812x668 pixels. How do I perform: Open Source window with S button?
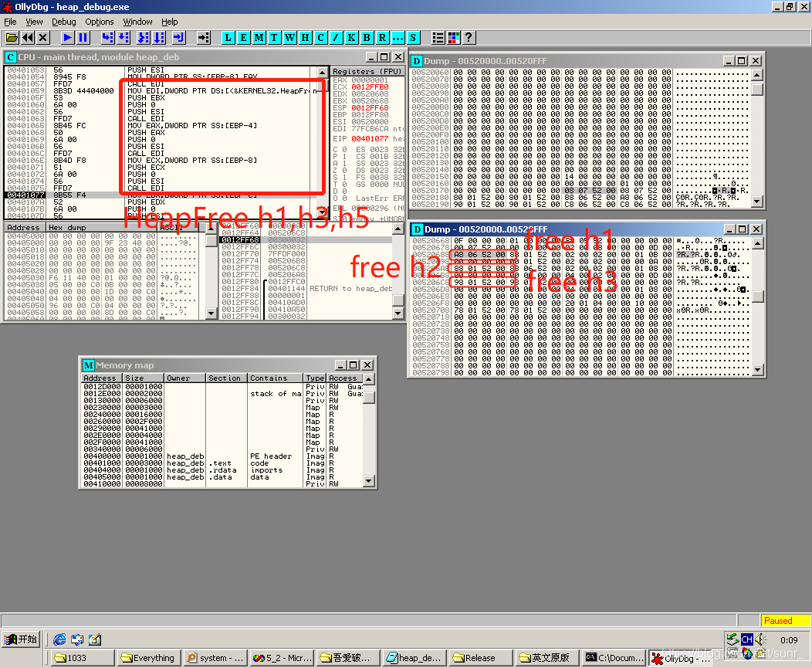coord(413,37)
